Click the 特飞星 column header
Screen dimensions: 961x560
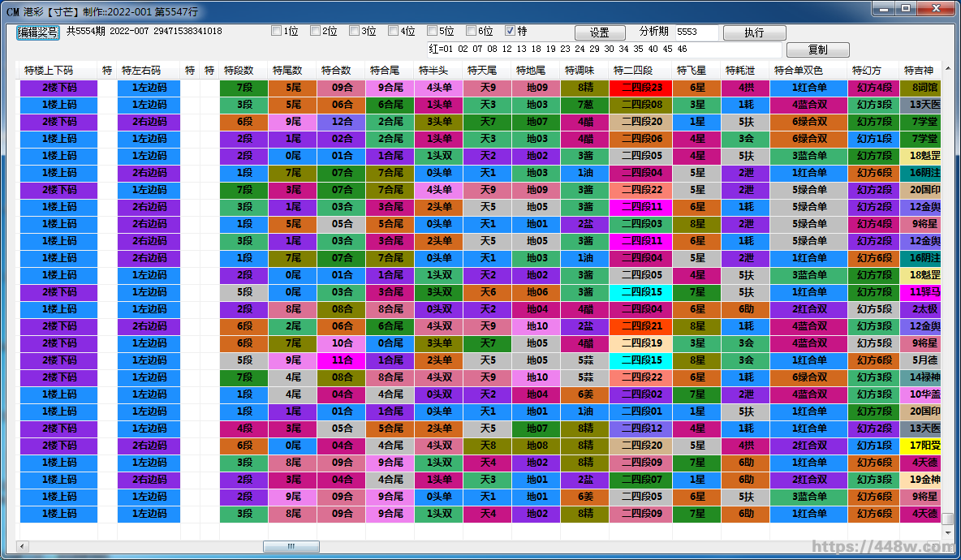tap(692, 71)
